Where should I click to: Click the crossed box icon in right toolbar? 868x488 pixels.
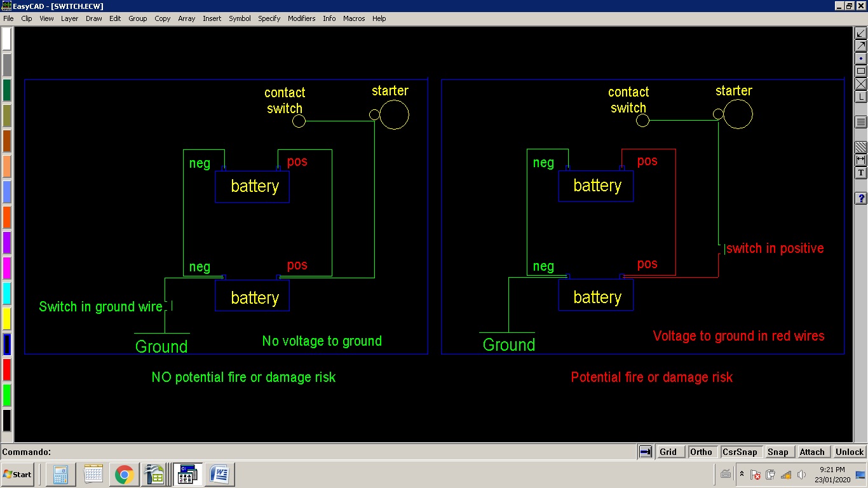point(861,84)
